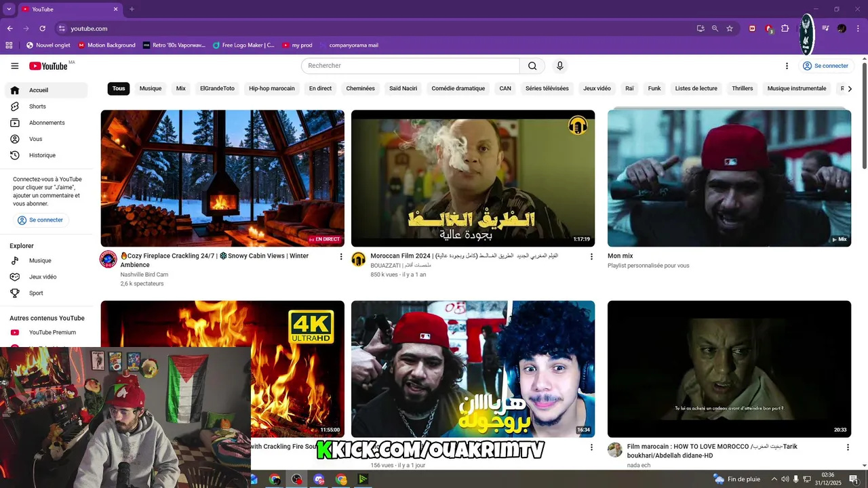Open Chrome extensions puzzle icon
This screenshot has height=488, width=868.
tap(785, 28)
